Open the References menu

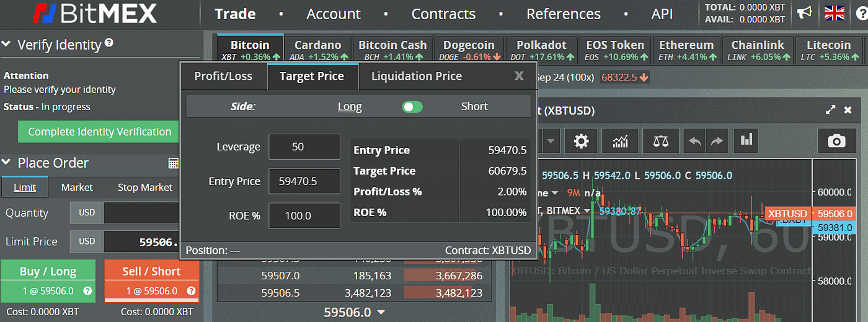tap(563, 14)
